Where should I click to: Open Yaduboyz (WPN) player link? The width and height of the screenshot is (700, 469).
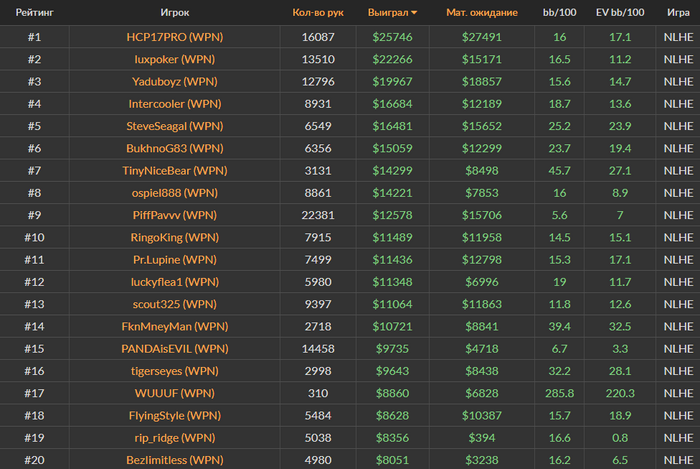[x=175, y=81]
